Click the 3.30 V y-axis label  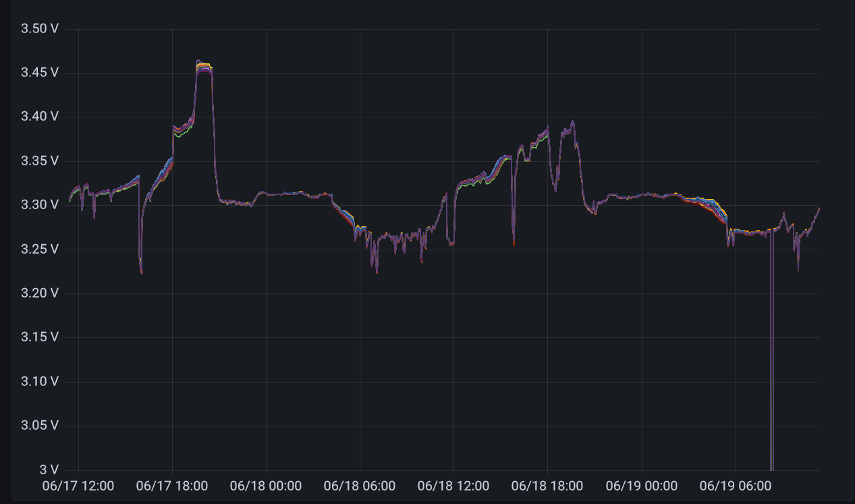tap(40, 204)
